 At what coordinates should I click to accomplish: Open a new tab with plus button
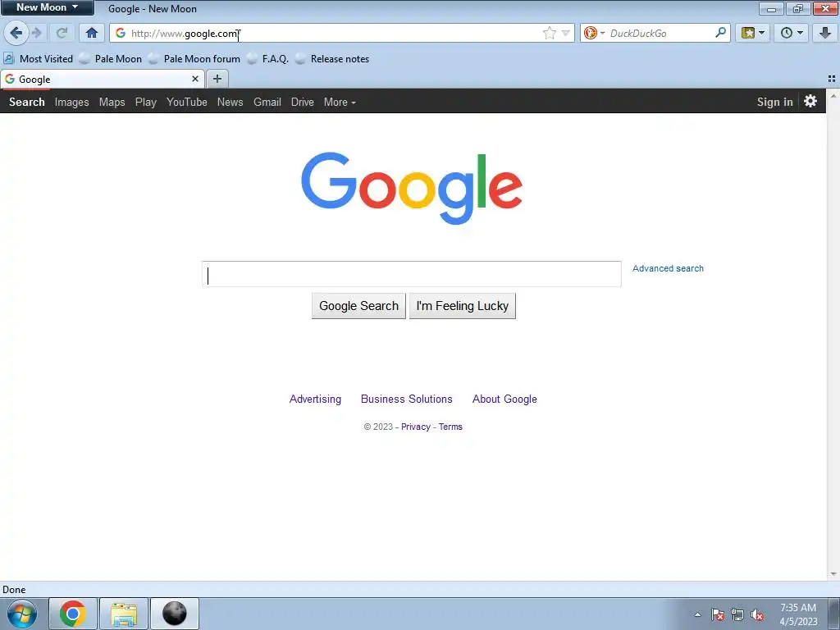coord(217,79)
